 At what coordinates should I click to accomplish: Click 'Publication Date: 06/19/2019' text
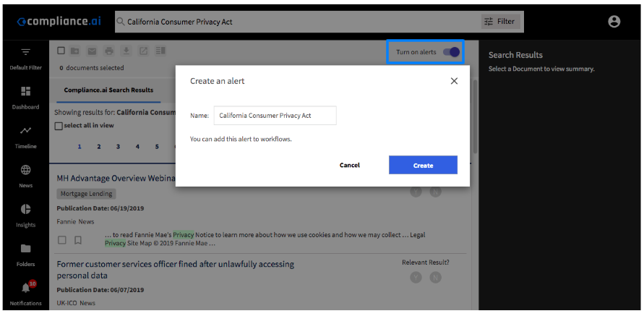point(100,208)
